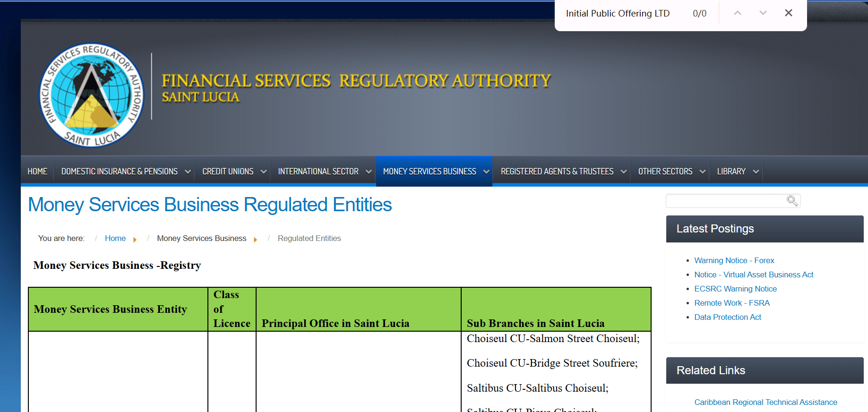This screenshot has height=412, width=868.
Task: Click the search magnifier icon
Action: (792, 201)
